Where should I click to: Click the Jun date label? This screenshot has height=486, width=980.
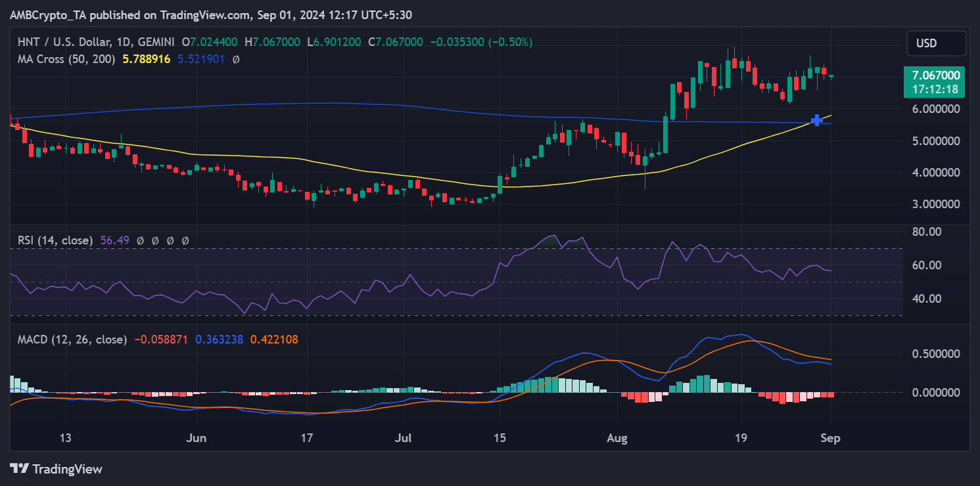(197, 437)
